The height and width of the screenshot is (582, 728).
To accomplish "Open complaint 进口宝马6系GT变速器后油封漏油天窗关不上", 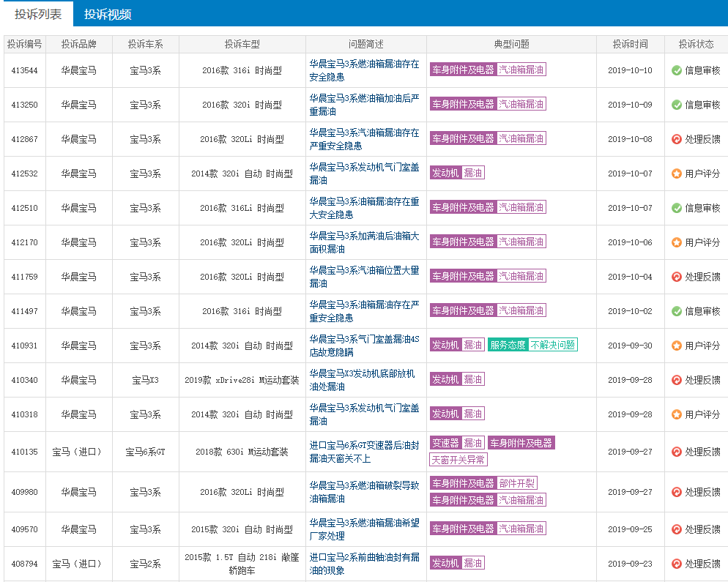I will click(364, 452).
